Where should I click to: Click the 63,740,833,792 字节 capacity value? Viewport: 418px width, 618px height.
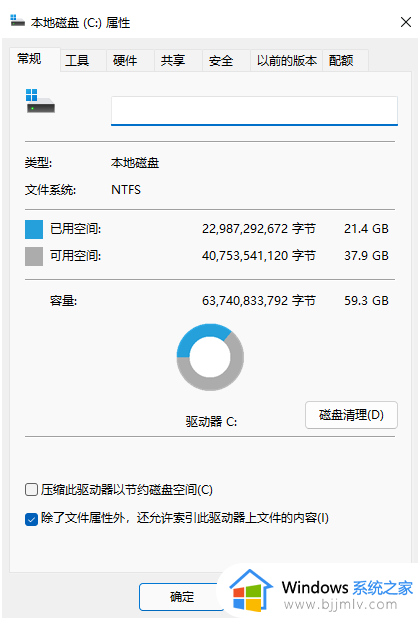[259, 301]
